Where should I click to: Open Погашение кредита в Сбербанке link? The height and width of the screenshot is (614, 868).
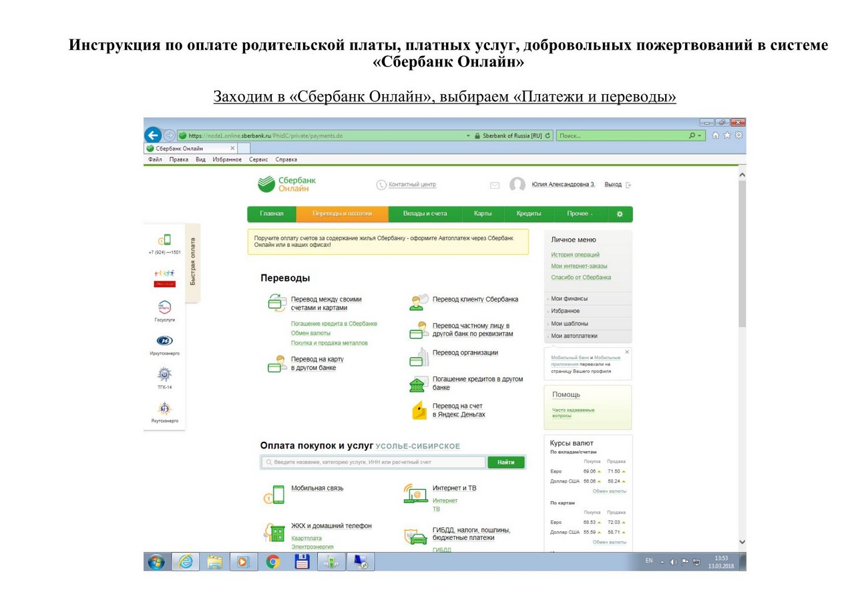click(x=334, y=323)
